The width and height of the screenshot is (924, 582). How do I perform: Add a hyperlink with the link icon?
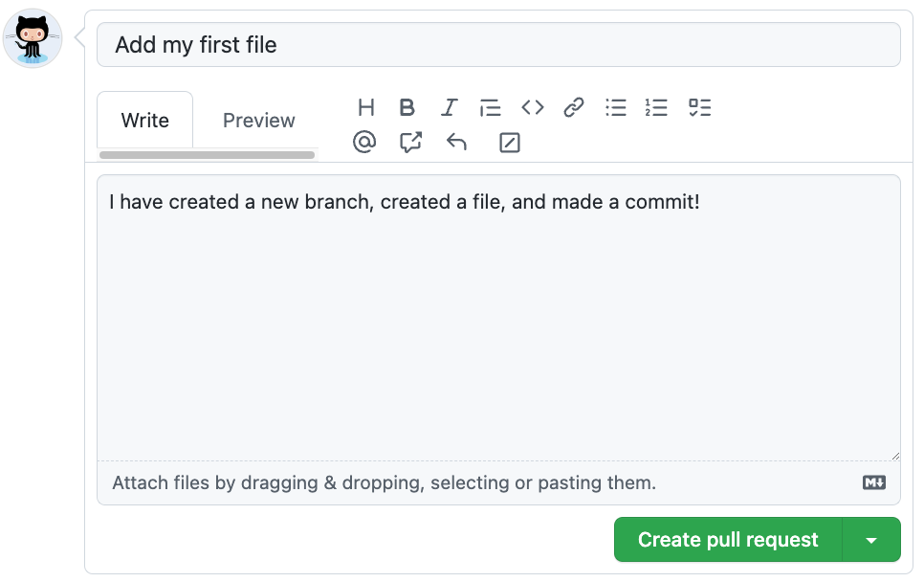click(x=573, y=107)
